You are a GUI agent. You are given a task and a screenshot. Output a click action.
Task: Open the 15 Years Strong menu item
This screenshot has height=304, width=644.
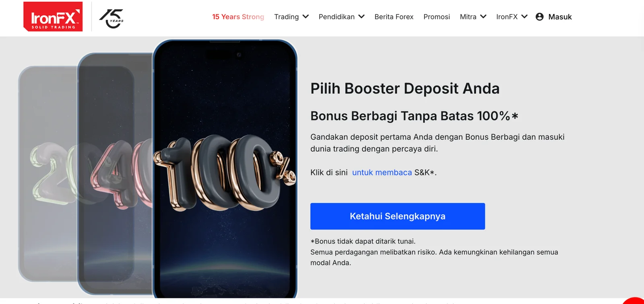238,16
